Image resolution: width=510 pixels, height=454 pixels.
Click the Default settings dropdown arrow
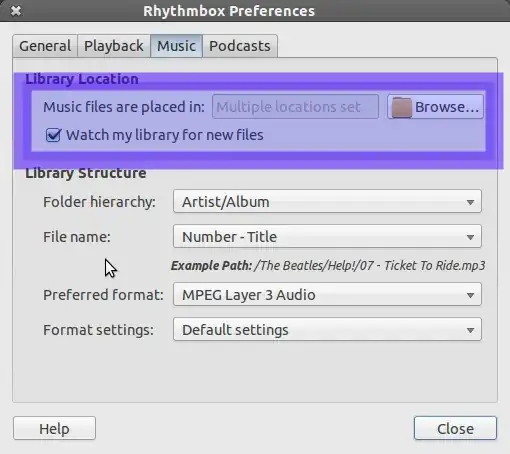click(x=470, y=330)
